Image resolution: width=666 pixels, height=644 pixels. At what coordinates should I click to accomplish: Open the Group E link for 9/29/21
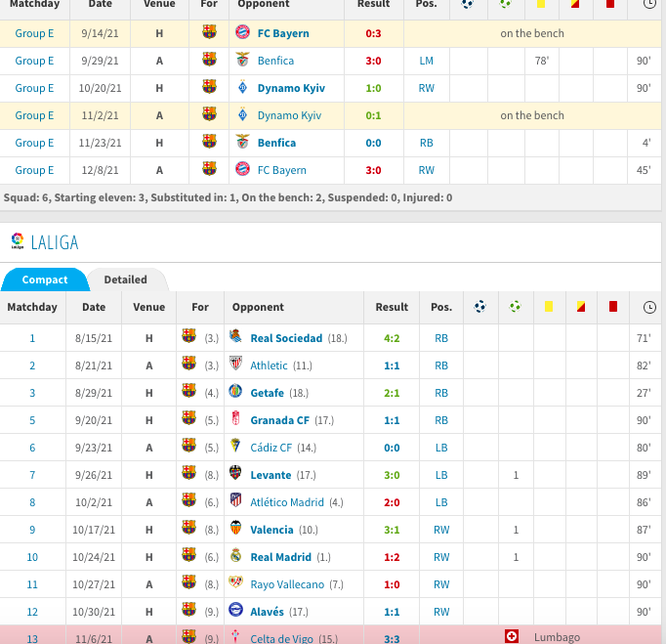pyautogui.click(x=34, y=61)
